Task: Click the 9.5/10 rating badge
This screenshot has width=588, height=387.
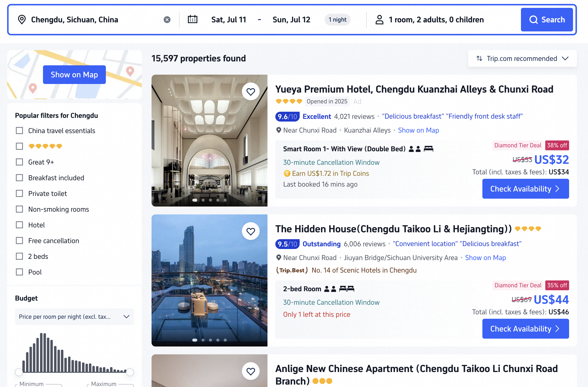Action: (287, 244)
